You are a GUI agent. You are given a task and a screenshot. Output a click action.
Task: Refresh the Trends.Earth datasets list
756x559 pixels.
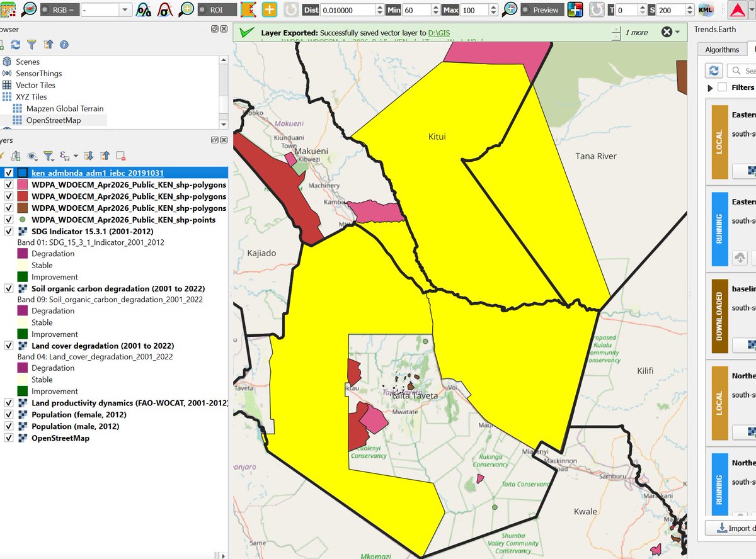[714, 71]
